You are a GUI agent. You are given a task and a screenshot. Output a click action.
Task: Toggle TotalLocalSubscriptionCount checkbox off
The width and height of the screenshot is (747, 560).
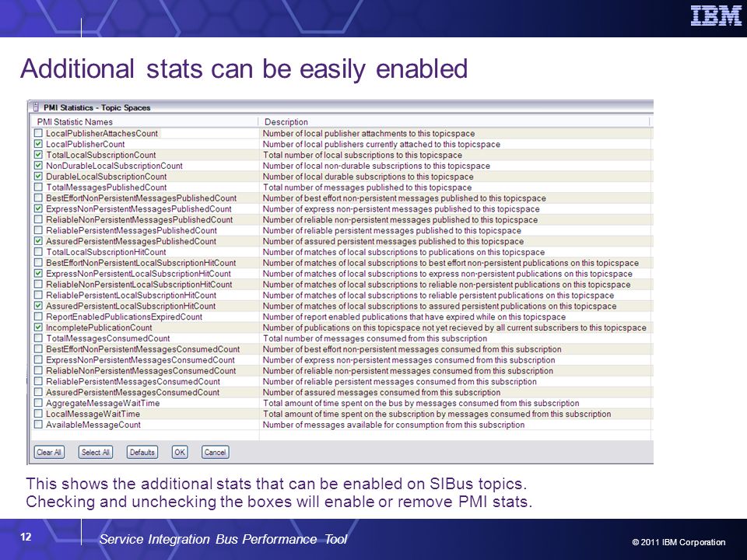tap(39, 155)
